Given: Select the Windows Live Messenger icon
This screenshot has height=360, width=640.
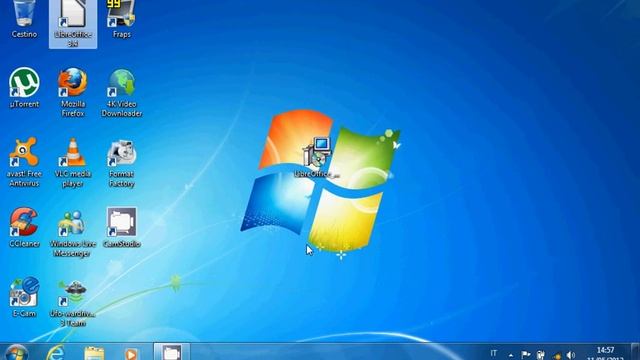Looking at the screenshot, I should (73, 232).
